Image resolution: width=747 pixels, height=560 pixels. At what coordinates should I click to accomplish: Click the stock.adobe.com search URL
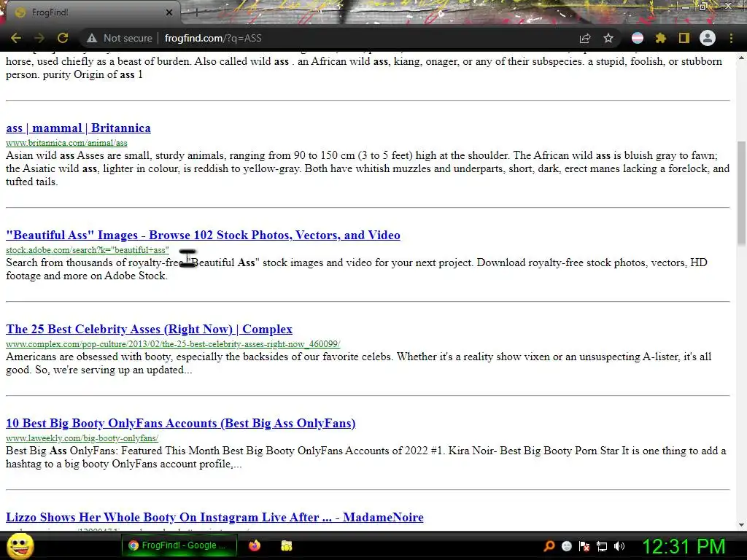pos(88,250)
